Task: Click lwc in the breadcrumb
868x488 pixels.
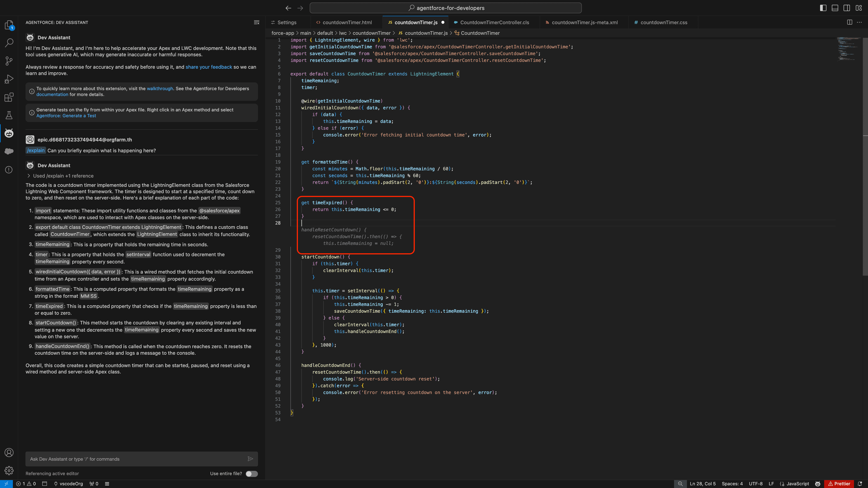Action: coord(343,33)
